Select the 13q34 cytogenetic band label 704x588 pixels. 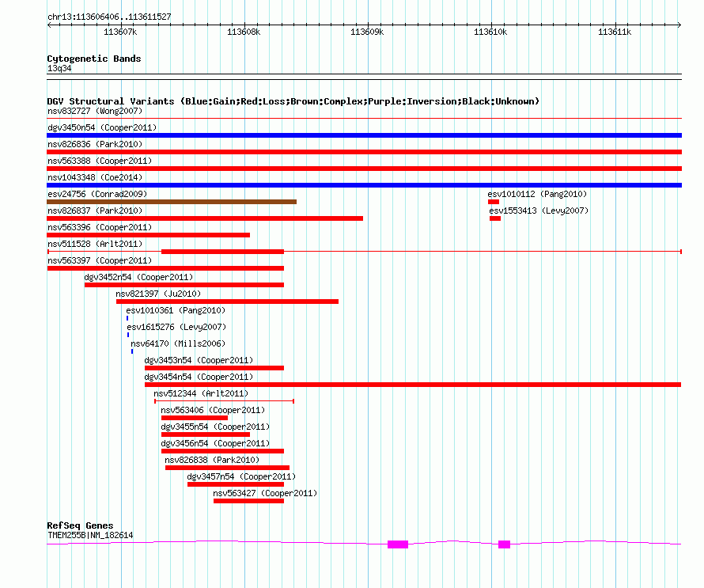click(x=59, y=68)
